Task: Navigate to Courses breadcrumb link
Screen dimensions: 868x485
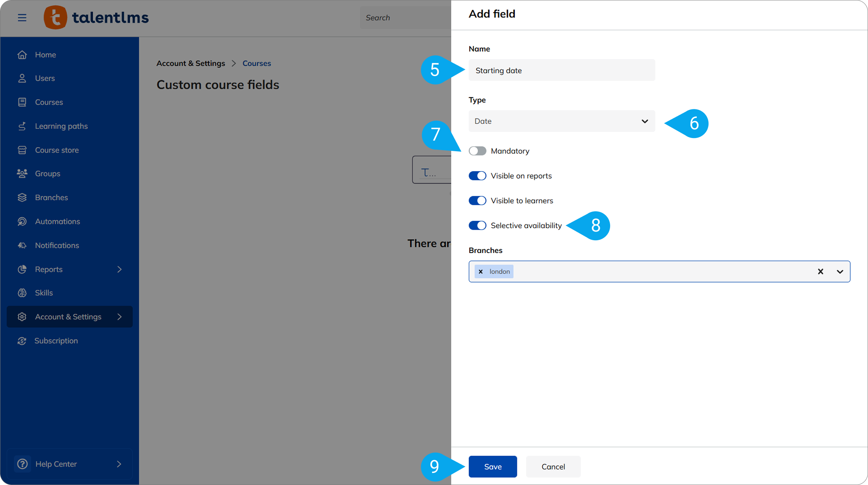Action: coord(257,63)
